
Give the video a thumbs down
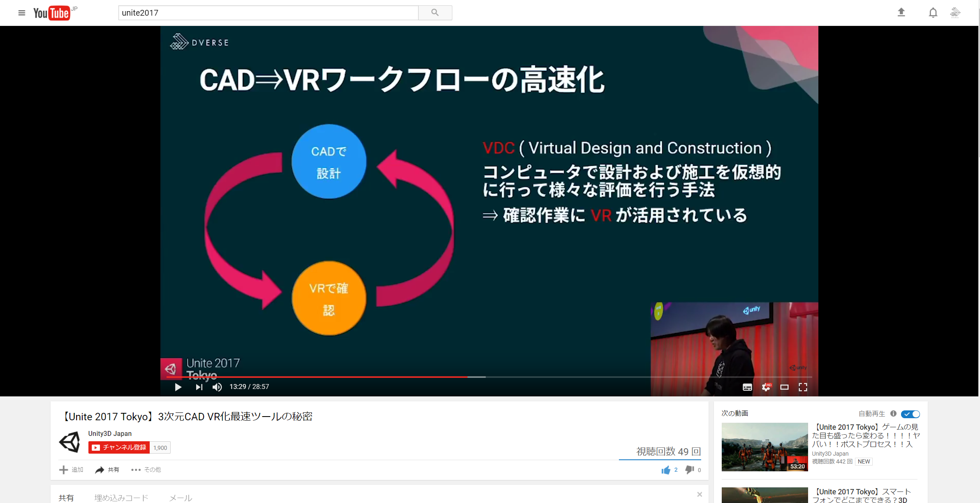[690, 470]
